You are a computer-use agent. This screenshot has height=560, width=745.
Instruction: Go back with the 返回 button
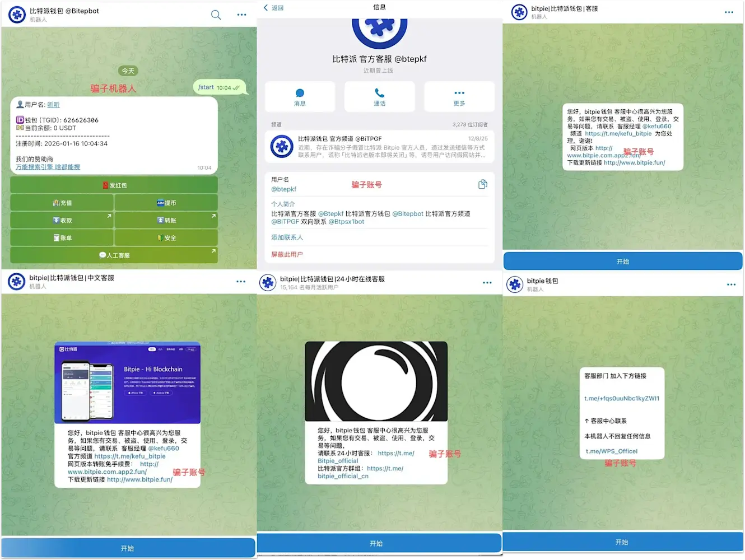[274, 8]
